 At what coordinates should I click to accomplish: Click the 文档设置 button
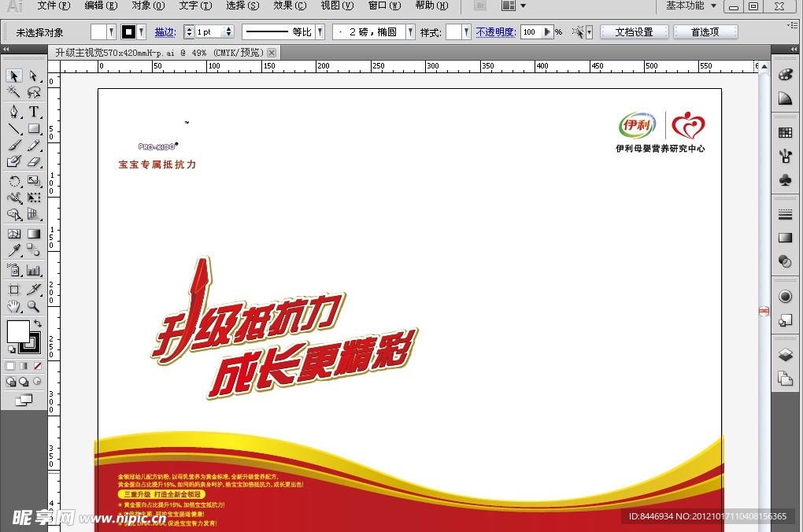pos(634,32)
